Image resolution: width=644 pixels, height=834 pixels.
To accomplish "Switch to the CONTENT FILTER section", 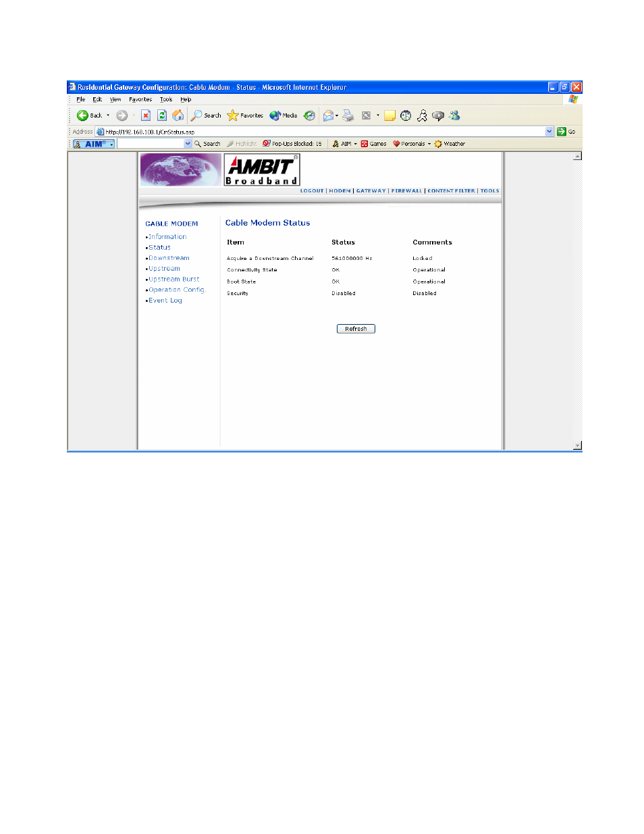I will point(451,191).
